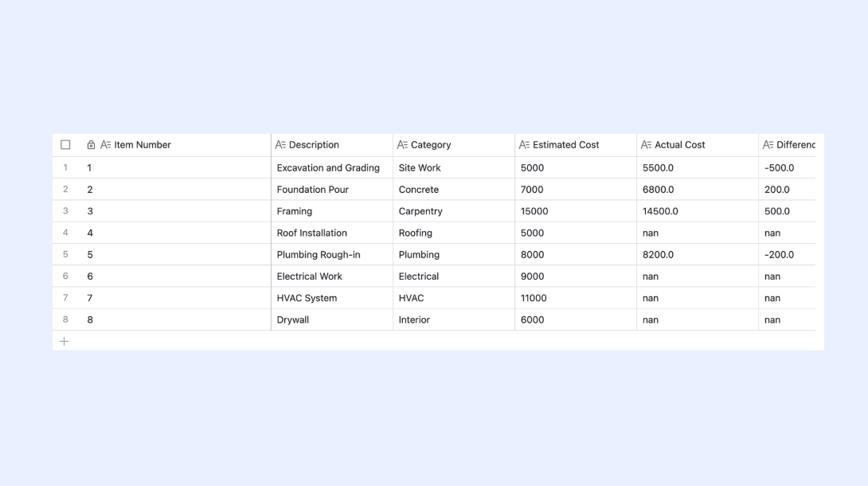Tick the select-all checkbox in header
Screen dimensions: 868x486
click(65, 145)
